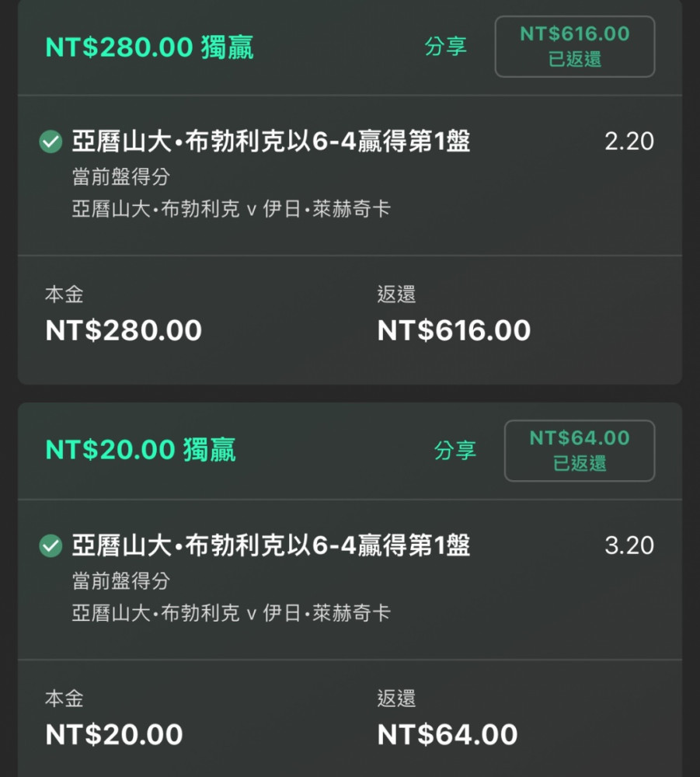Select the NT$20.00 stake amount
Viewport: 700px width, 777px height.
coord(114,734)
